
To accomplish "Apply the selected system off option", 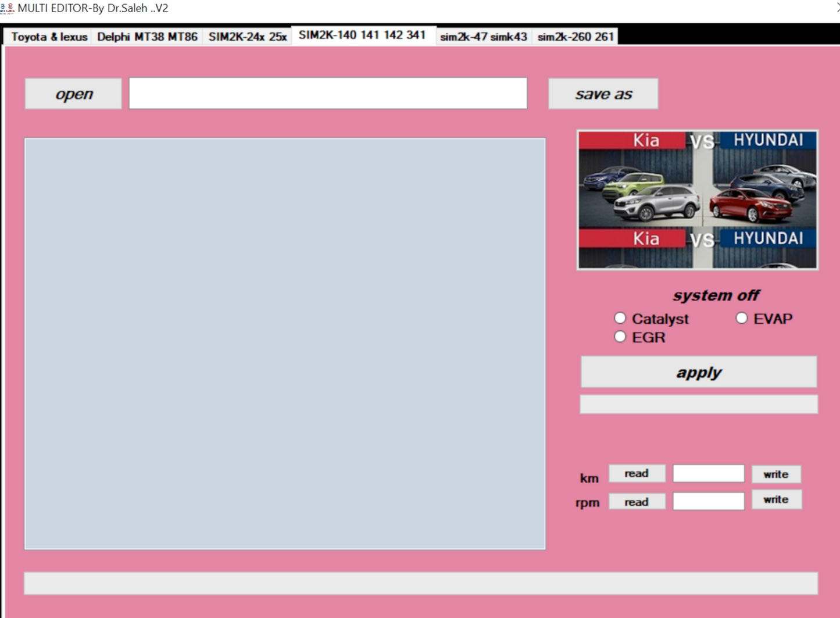I will coord(698,371).
